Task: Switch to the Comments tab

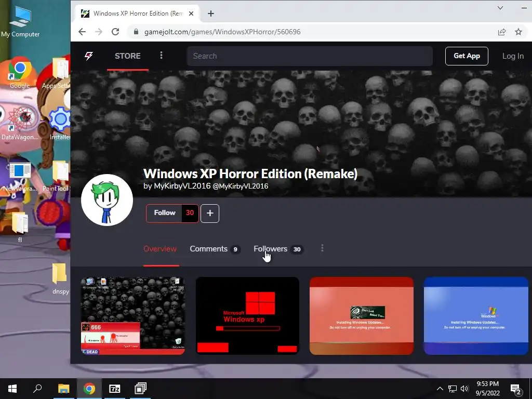Action: coord(215,249)
